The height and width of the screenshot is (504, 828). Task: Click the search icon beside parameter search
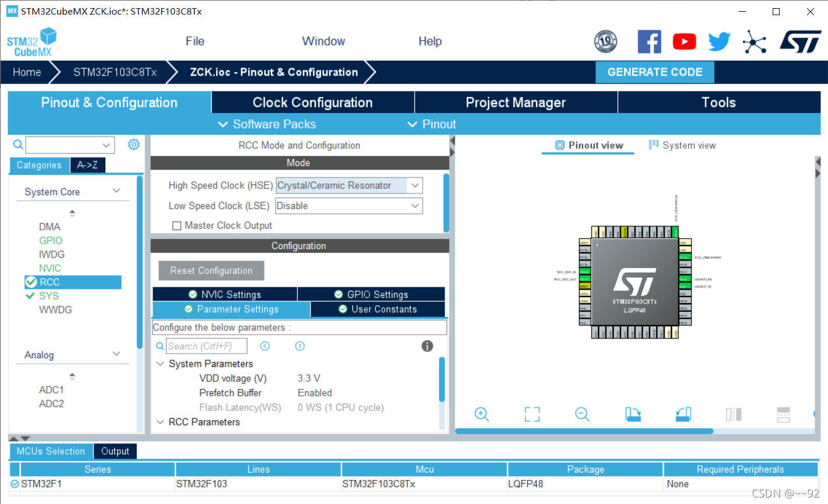[160, 346]
